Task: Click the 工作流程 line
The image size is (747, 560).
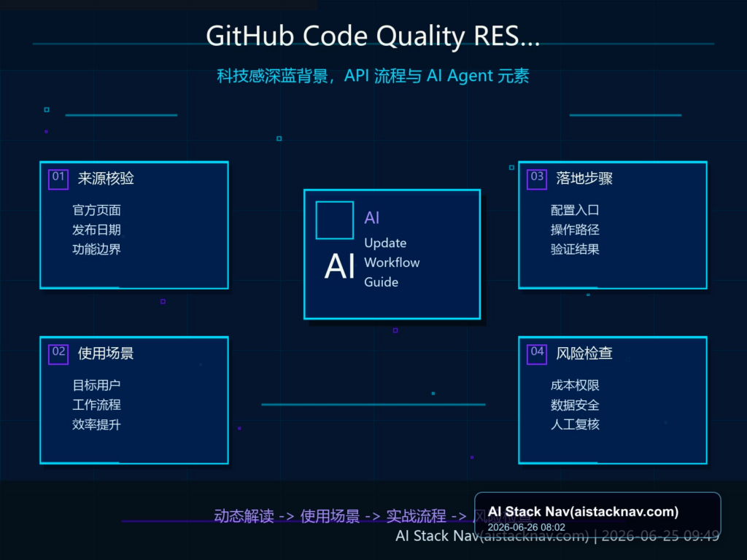Action: (x=97, y=405)
